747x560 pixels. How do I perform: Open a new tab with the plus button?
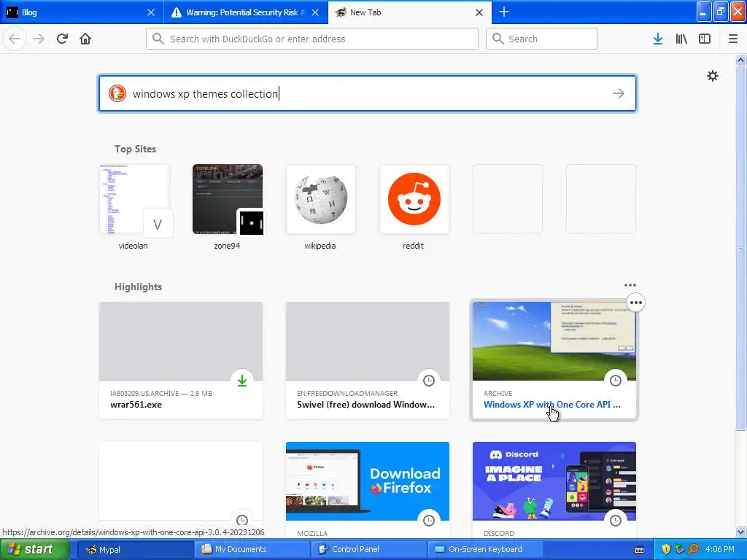504,12
